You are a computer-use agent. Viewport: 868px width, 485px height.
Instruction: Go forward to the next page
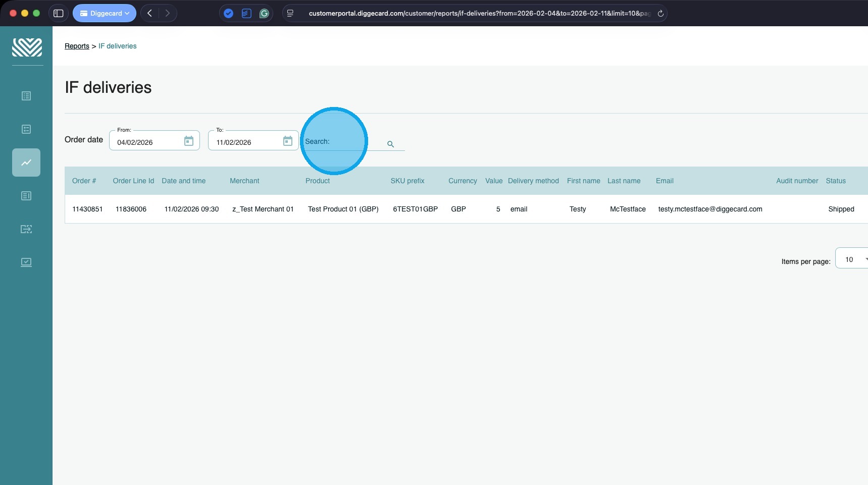coord(168,13)
